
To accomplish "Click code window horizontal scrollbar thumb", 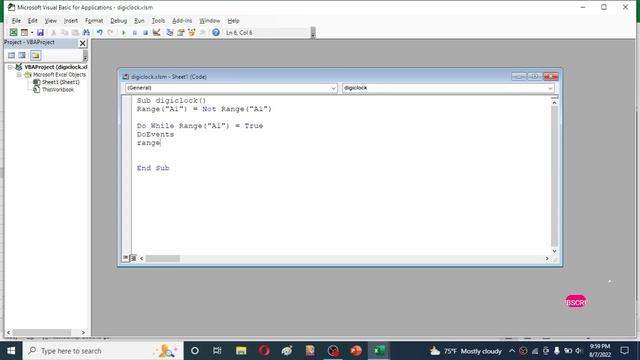I will 163,258.
